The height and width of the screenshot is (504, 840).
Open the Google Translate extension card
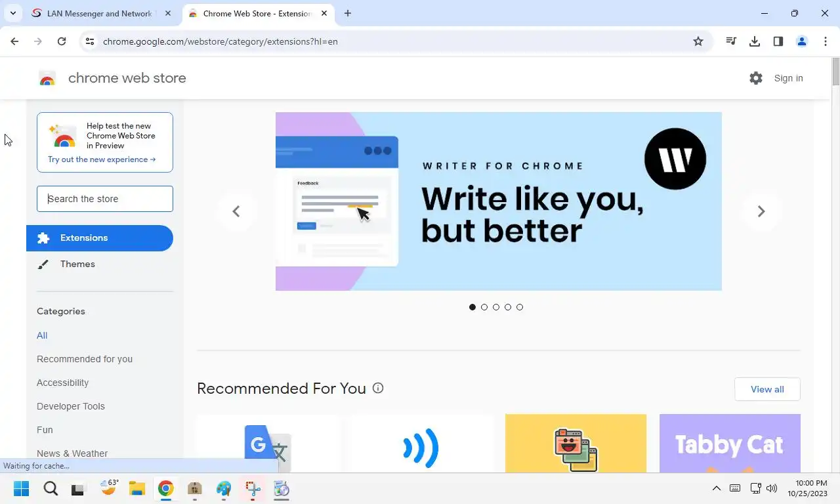coord(268,443)
